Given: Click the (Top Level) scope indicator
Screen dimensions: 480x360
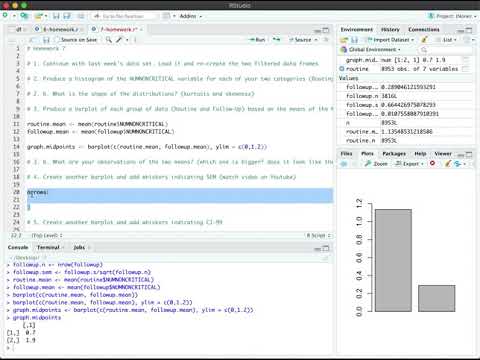Looking at the screenshot, I should (x=47, y=236).
